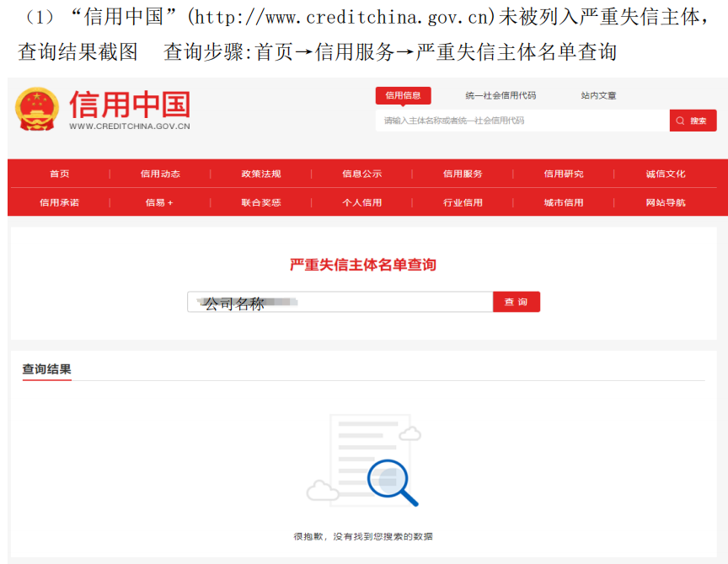Click the Credit China national emblem logo
This screenshot has width=728, height=564.
(x=37, y=110)
